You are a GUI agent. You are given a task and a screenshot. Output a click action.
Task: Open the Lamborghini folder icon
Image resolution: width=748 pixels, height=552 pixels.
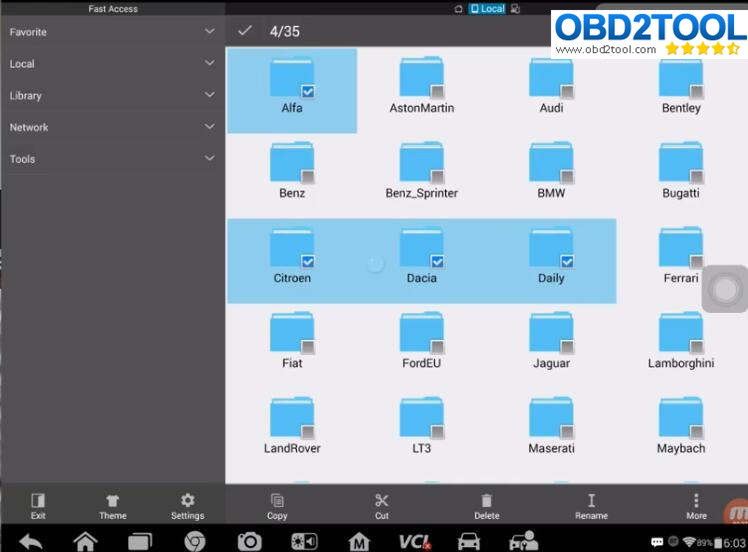681,333
